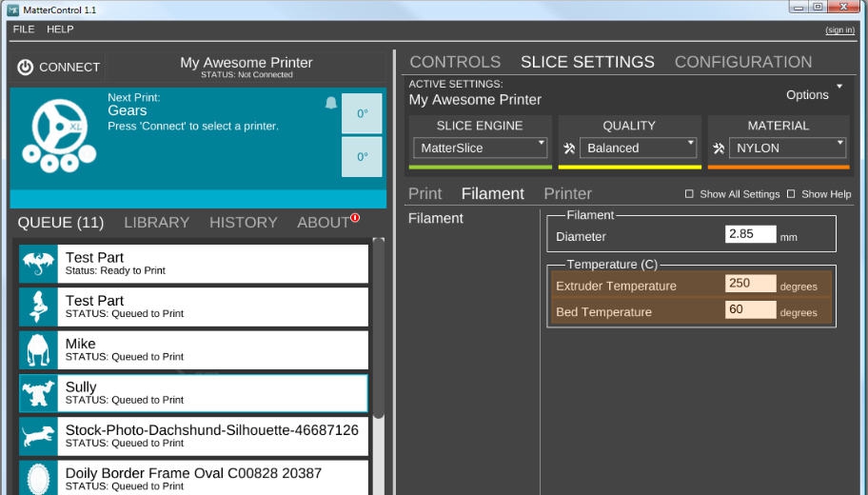Click the Mike monster queue icon
Viewport: 868px width, 495px height.
39,350
